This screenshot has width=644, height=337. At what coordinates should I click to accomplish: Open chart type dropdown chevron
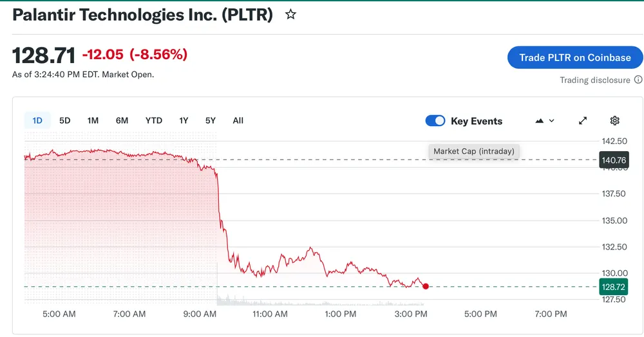coord(552,121)
